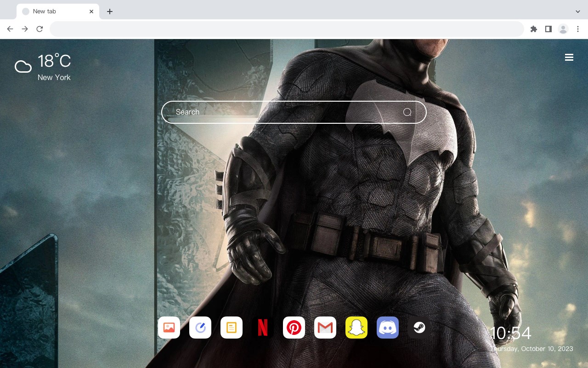Open the Gmail shortcut
Screen dimensions: 588x368
click(325, 328)
